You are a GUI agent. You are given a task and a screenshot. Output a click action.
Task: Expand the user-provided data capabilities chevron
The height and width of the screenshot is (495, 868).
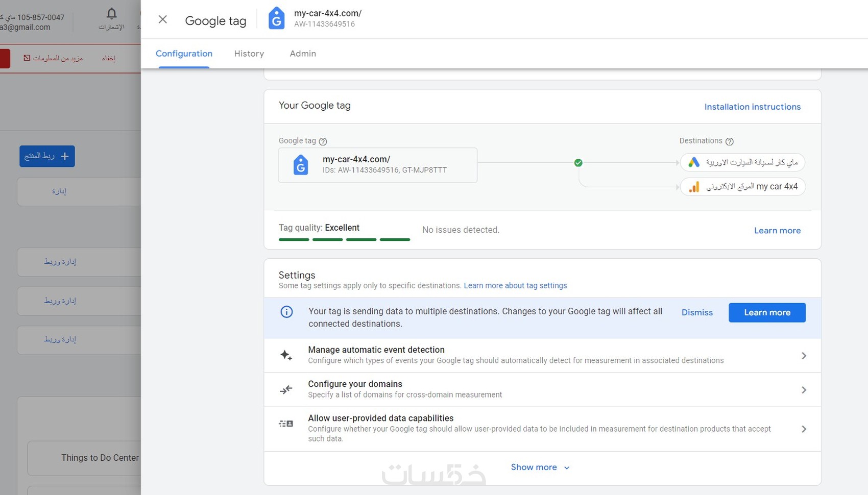[804, 429]
